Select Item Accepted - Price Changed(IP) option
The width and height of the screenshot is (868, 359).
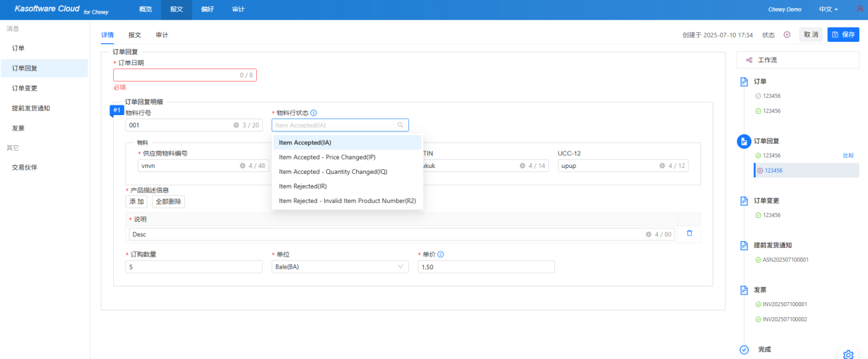tap(327, 157)
